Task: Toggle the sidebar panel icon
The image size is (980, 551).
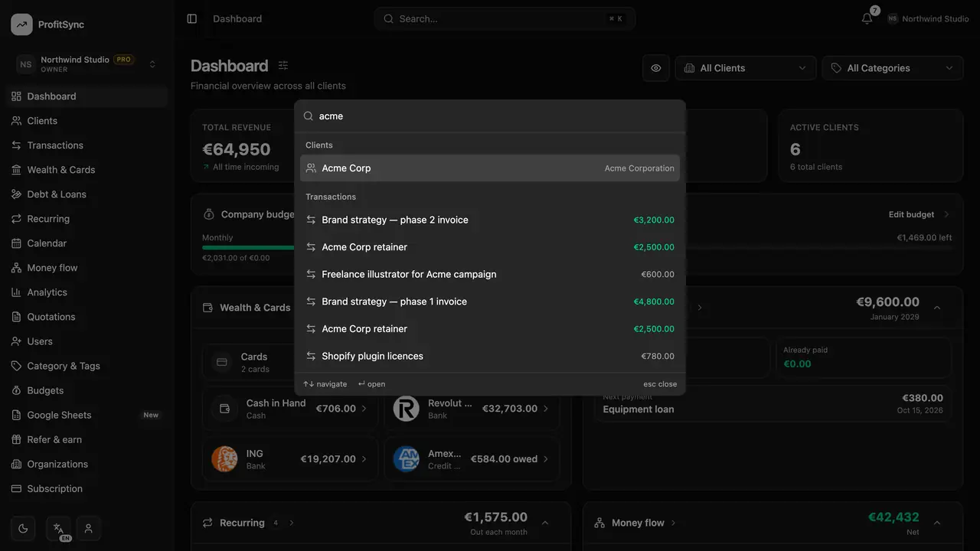Action: coord(192,18)
